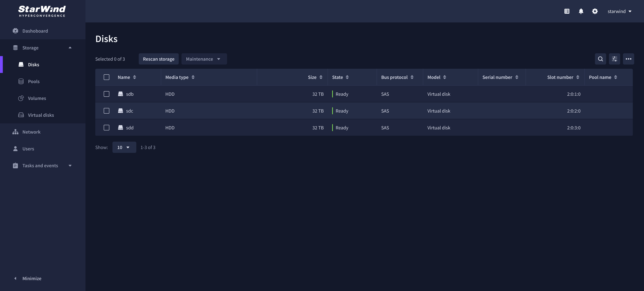Click the sdd disk name

click(x=130, y=127)
